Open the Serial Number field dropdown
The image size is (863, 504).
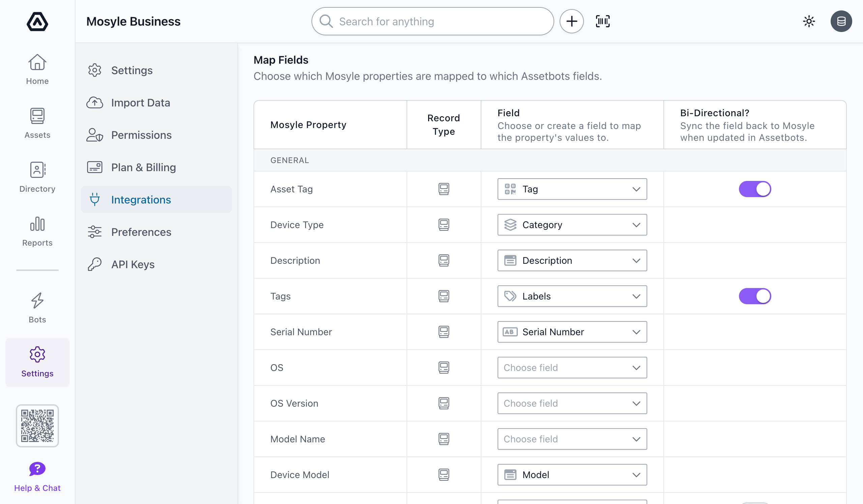572,332
